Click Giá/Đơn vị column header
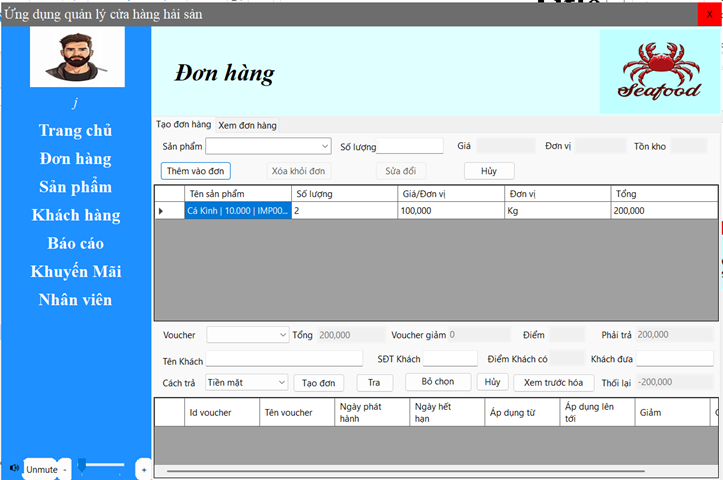The width and height of the screenshot is (723, 480). [x=451, y=194]
